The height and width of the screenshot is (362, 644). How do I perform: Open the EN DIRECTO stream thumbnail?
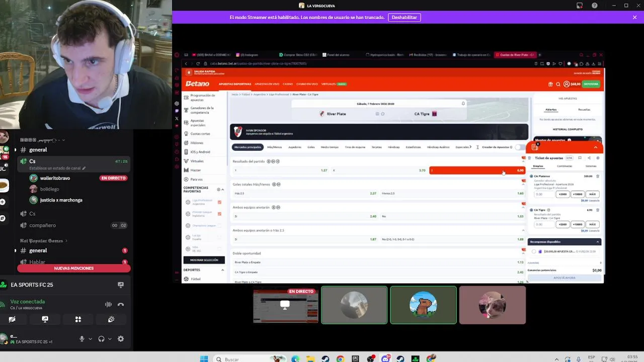tap(285, 305)
